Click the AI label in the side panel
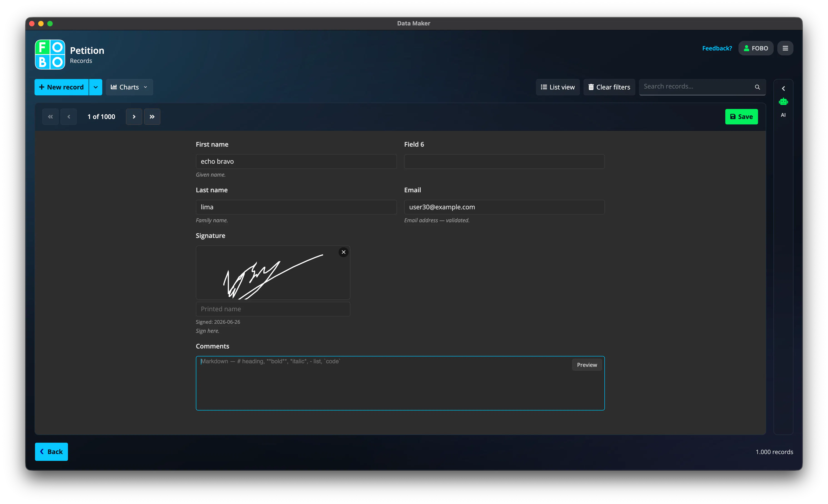 [x=783, y=115]
